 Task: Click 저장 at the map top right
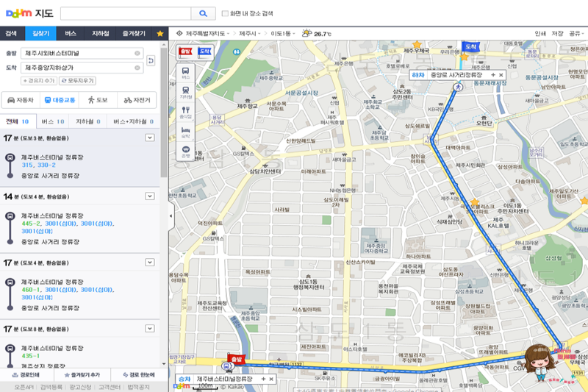(x=557, y=33)
